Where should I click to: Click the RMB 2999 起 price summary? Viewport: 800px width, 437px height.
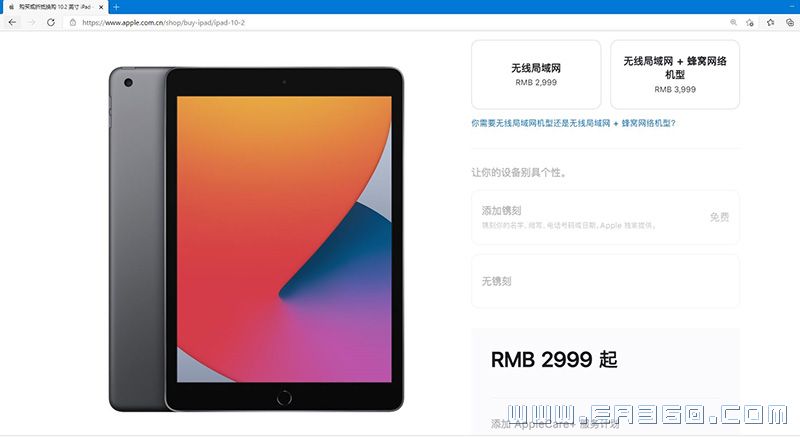click(554, 359)
